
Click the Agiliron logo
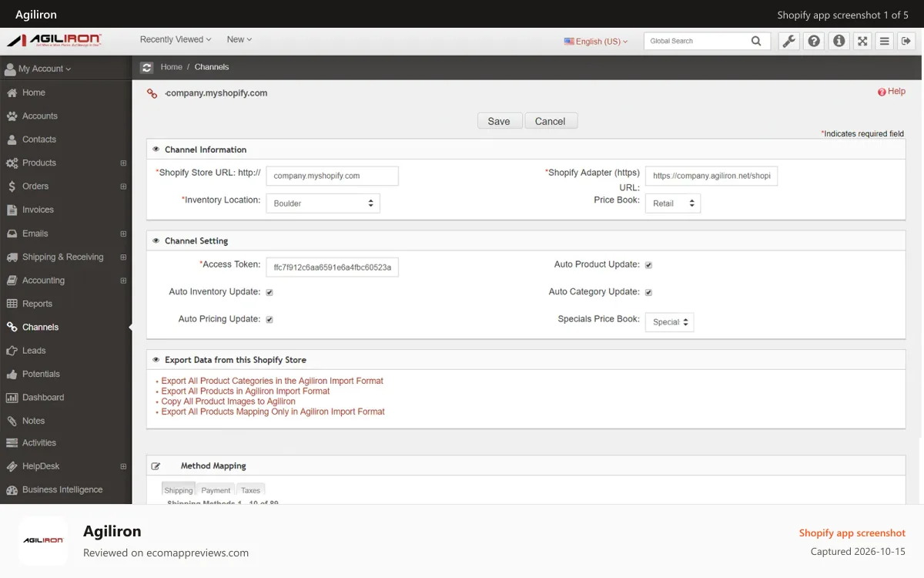click(x=54, y=40)
